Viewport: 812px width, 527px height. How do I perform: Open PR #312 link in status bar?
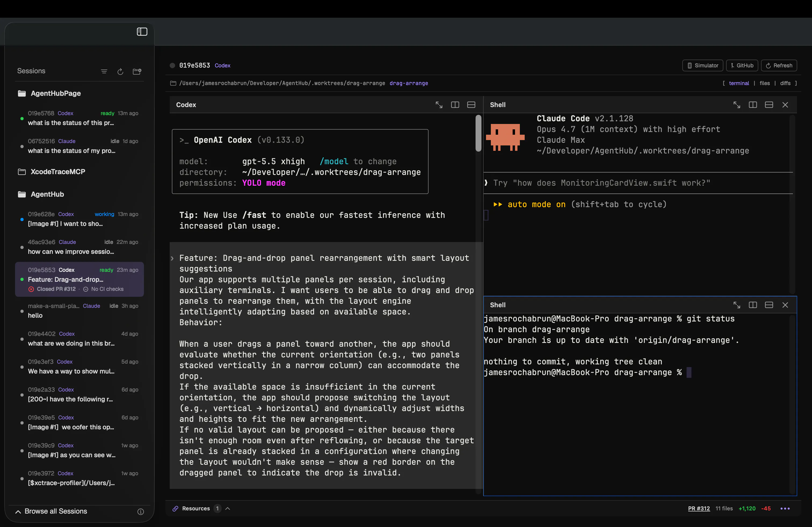point(699,508)
